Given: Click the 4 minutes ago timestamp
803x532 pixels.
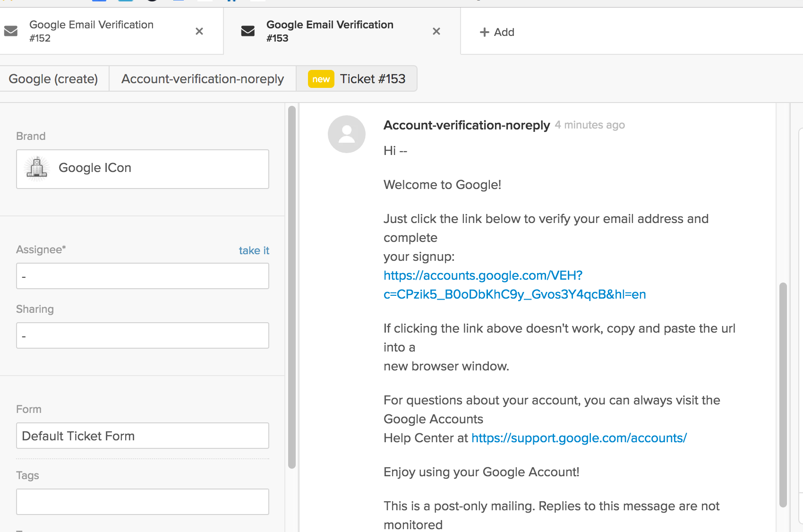Looking at the screenshot, I should 590,125.
